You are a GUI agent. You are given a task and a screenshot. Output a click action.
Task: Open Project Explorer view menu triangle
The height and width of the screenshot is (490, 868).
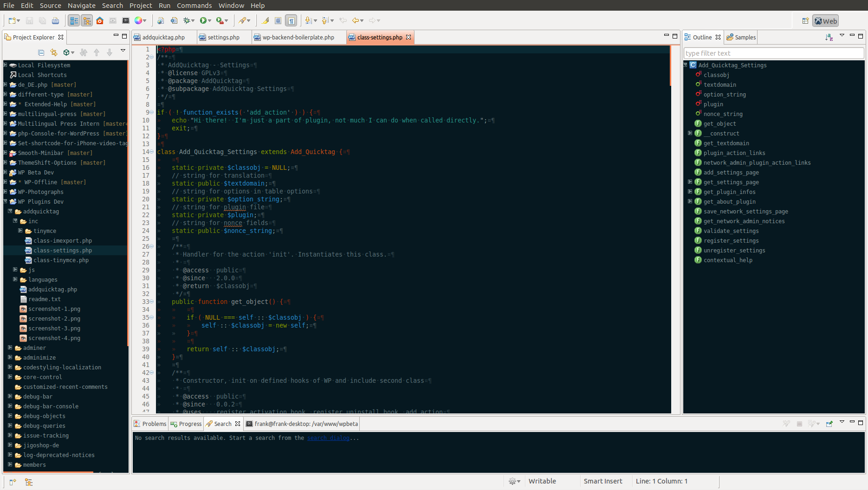point(123,51)
